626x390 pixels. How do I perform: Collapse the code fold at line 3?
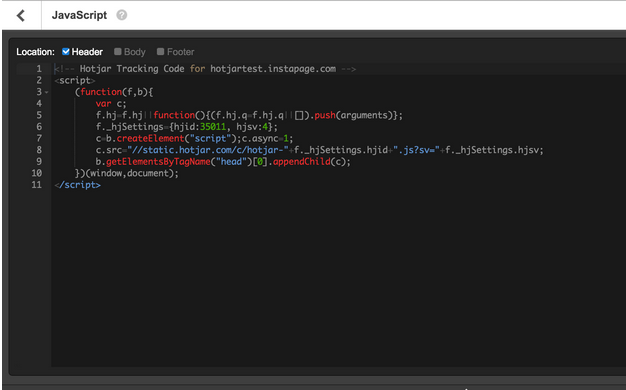click(47, 92)
